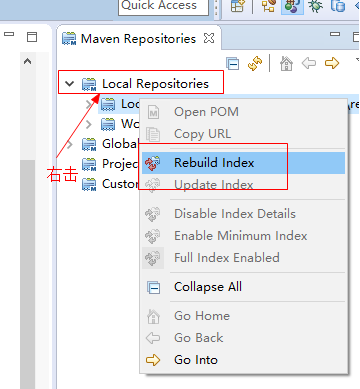
Task: Click the Local Repositories folder icon
Action: 89,84
